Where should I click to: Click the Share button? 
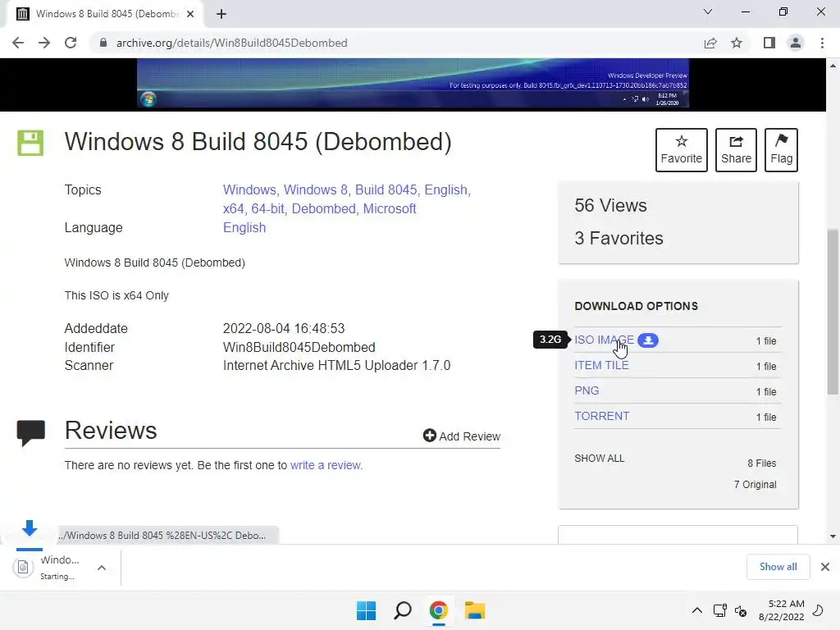(x=736, y=150)
